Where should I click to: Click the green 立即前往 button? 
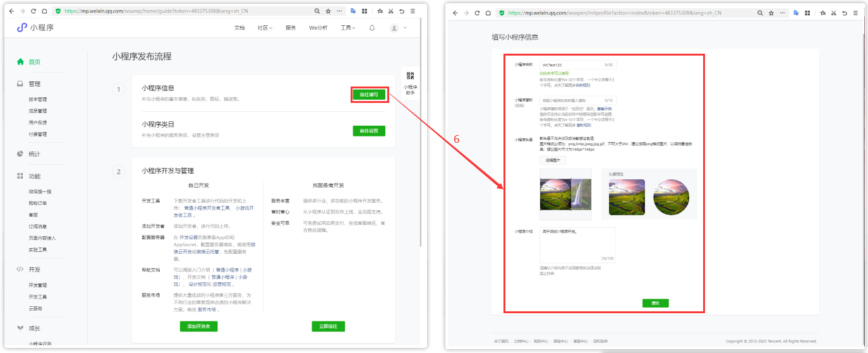tap(328, 326)
